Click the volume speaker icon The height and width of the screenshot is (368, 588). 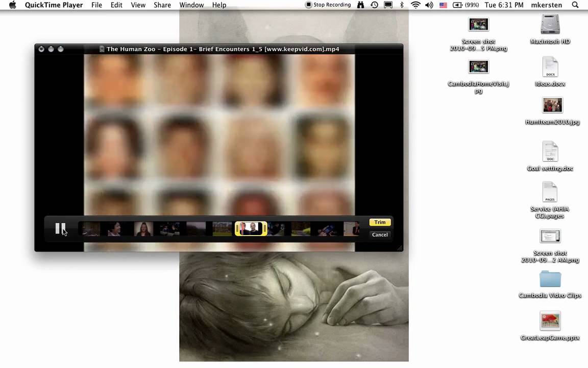(x=429, y=5)
